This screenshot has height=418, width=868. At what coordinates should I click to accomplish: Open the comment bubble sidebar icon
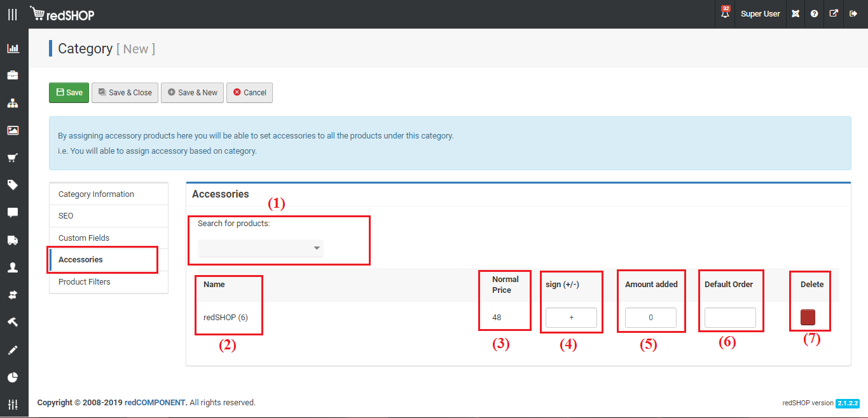13,213
